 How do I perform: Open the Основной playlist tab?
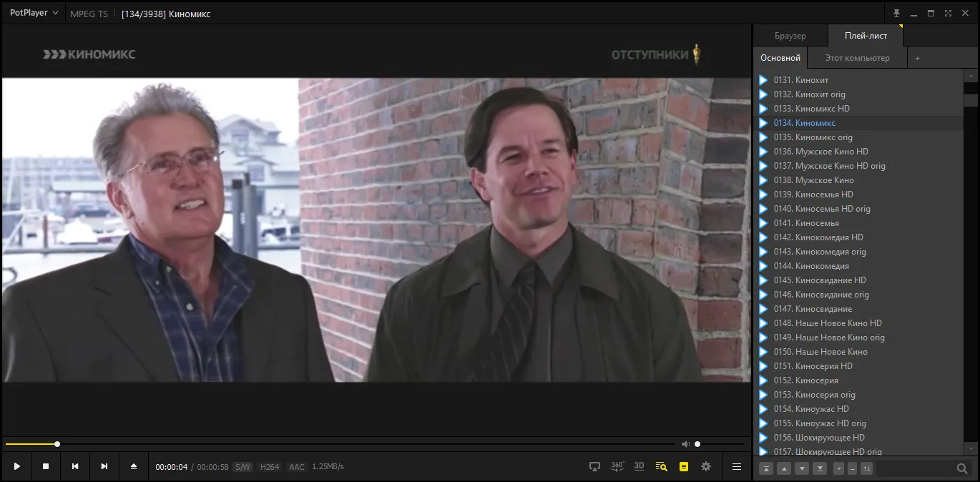(780, 58)
